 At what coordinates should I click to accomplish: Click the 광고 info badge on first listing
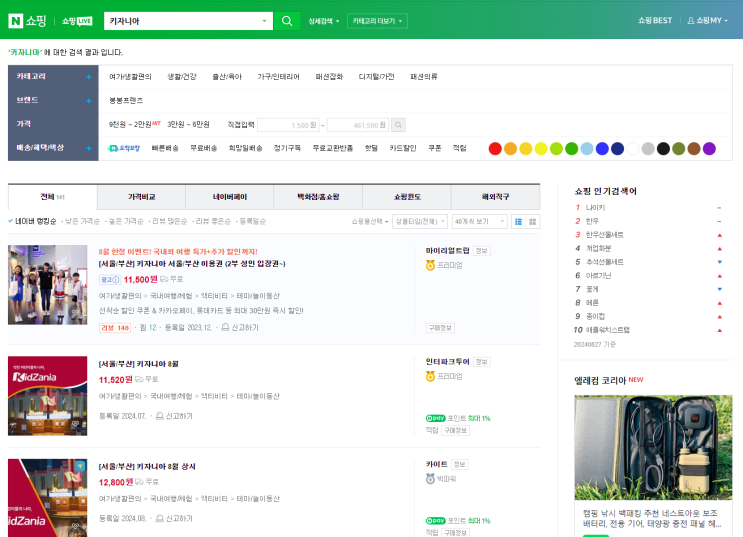pyautogui.click(x=110, y=280)
